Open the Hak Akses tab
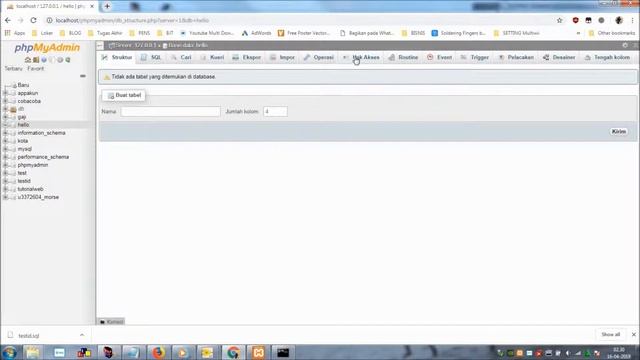 pos(361,58)
